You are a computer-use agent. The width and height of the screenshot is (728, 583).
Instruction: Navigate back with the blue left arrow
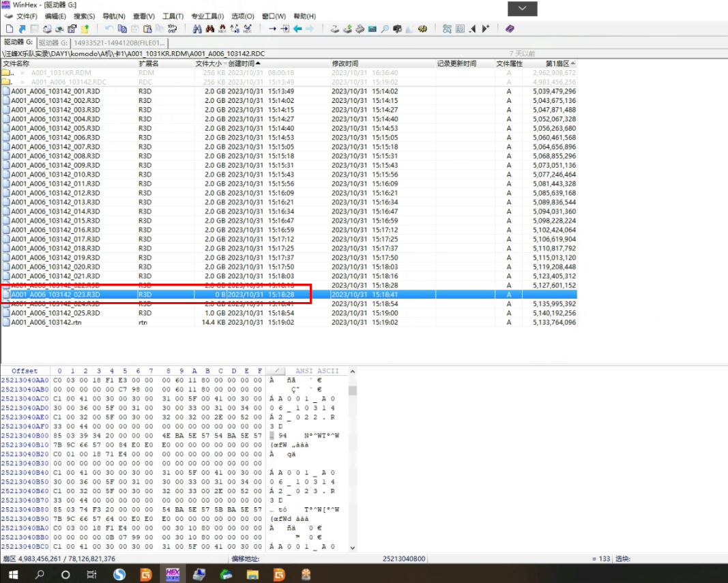(x=297, y=29)
